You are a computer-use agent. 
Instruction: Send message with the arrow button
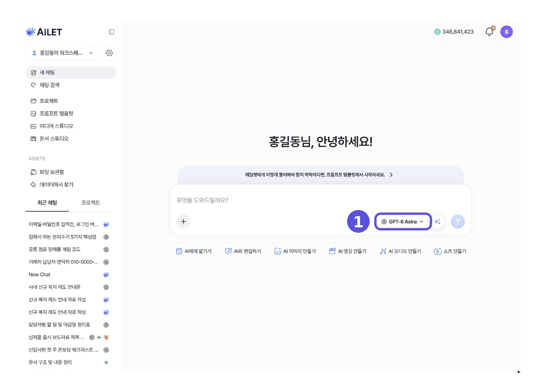[458, 222]
